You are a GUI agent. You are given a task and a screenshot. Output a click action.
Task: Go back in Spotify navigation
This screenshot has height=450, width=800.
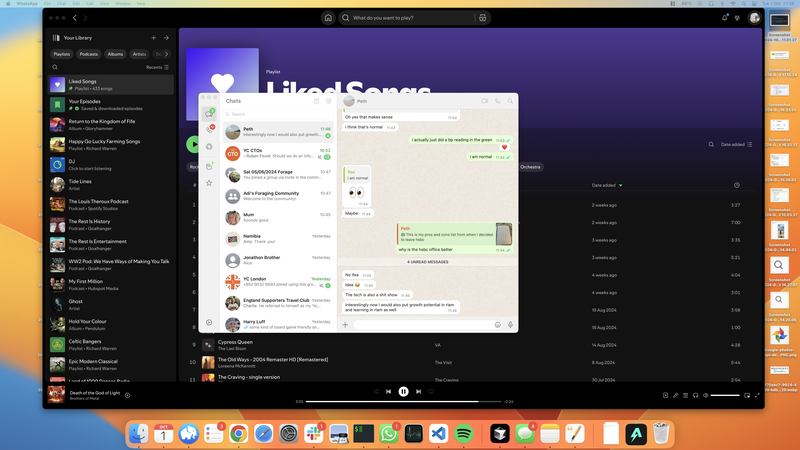(74, 18)
